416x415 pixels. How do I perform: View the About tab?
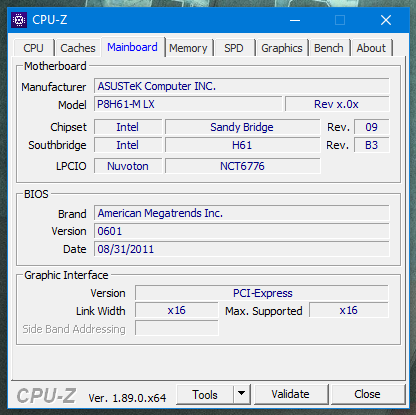[x=371, y=48]
